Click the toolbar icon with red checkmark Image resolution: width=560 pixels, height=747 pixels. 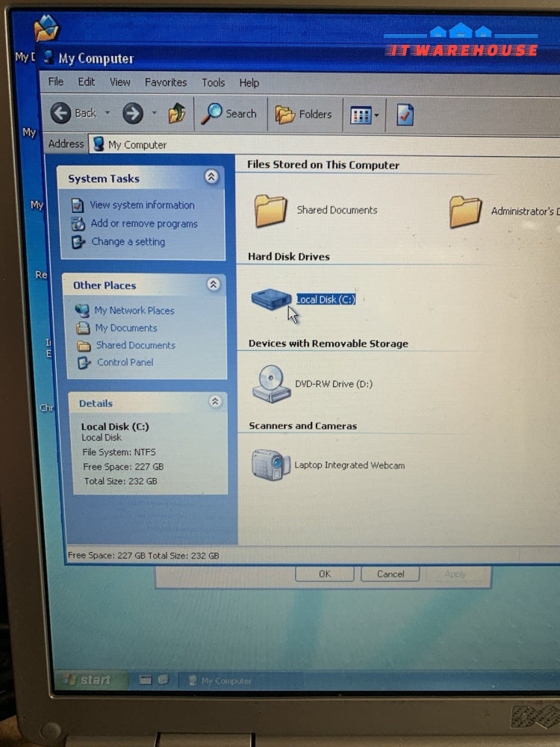[405, 115]
